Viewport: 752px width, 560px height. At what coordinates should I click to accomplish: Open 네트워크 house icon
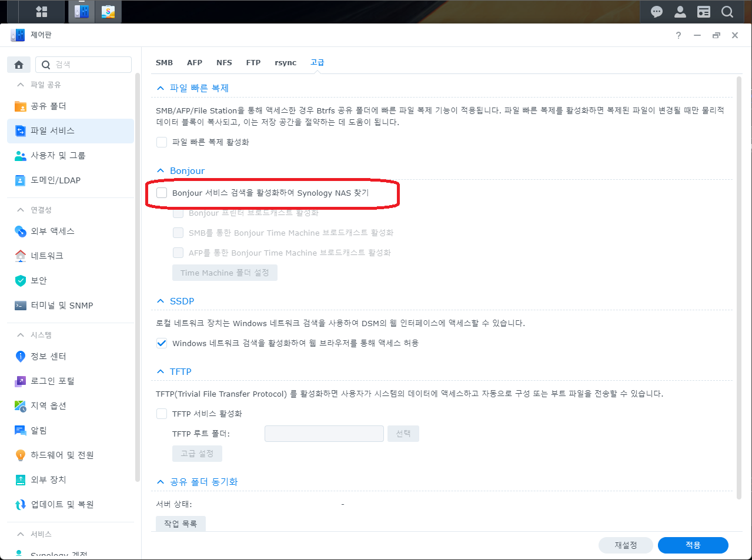point(21,256)
